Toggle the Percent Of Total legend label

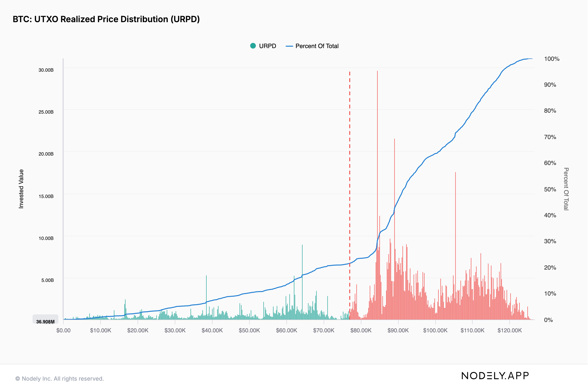[x=317, y=46]
